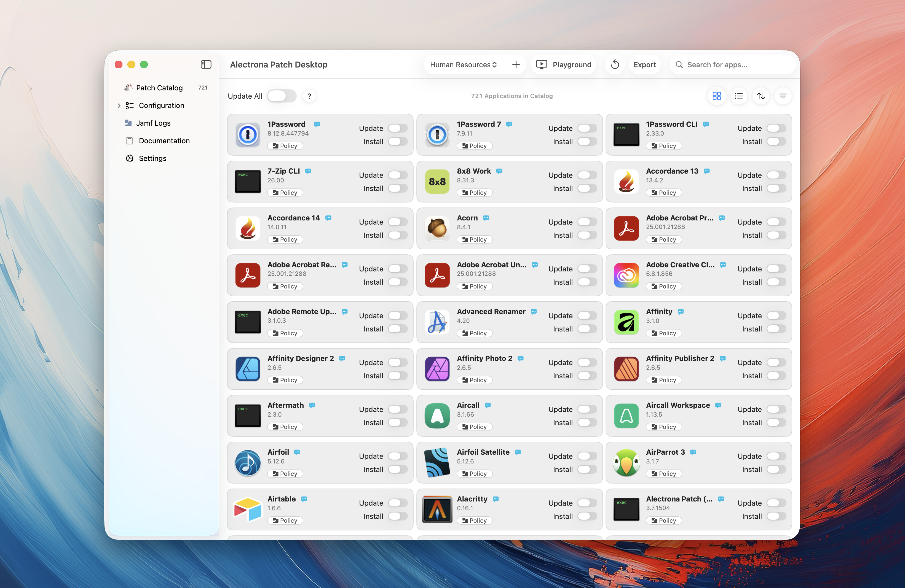905x588 pixels.
Task: Toggle Update for 7-Zip CLI
Action: (x=397, y=175)
